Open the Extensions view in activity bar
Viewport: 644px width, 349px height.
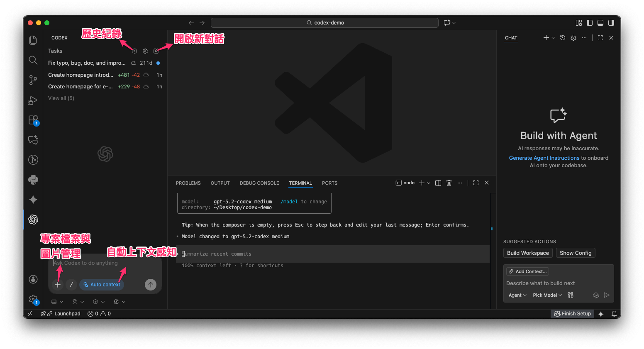[x=33, y=120]
